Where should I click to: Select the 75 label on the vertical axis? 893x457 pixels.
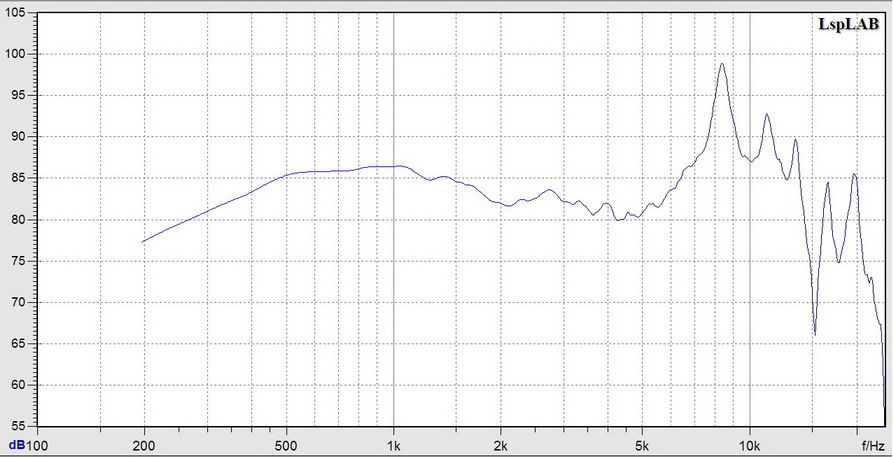19,261
